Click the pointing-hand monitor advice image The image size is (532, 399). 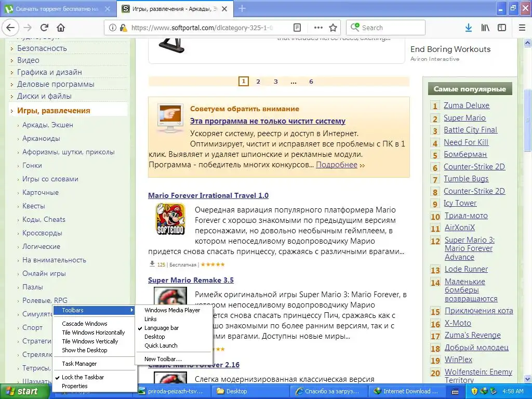click(x=170, y=118)
